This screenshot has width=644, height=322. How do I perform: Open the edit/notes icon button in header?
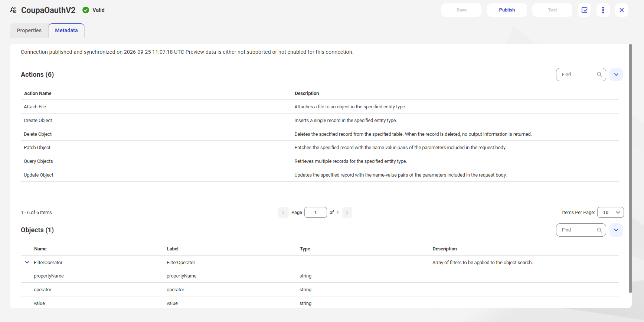point(585,10)
